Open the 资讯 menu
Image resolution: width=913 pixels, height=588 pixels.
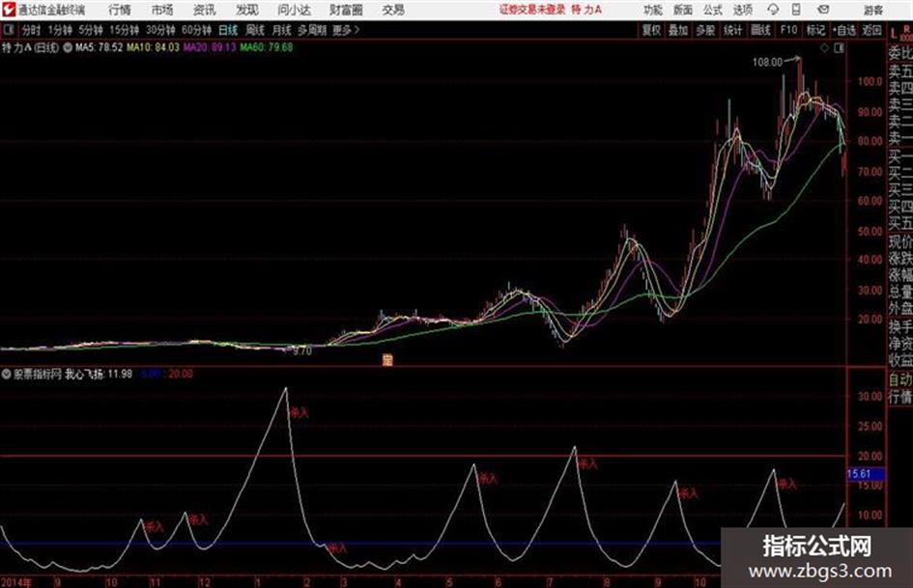point(205,10)
